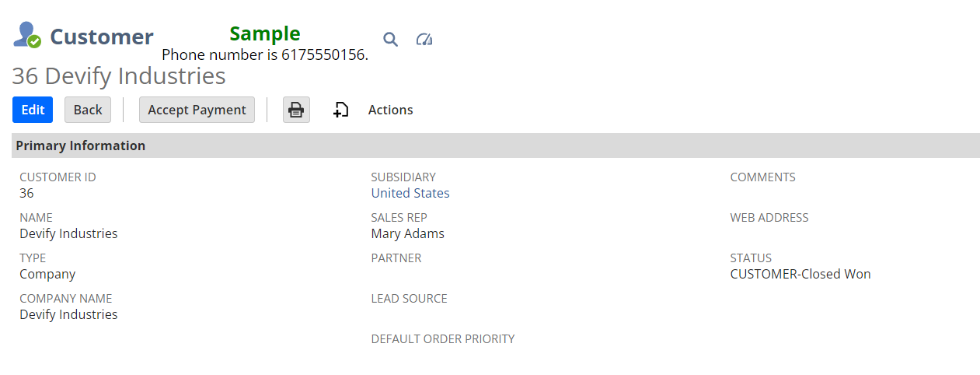980x375 pixels.
Task: Click the blue Edit button
Action: (33, 110)
